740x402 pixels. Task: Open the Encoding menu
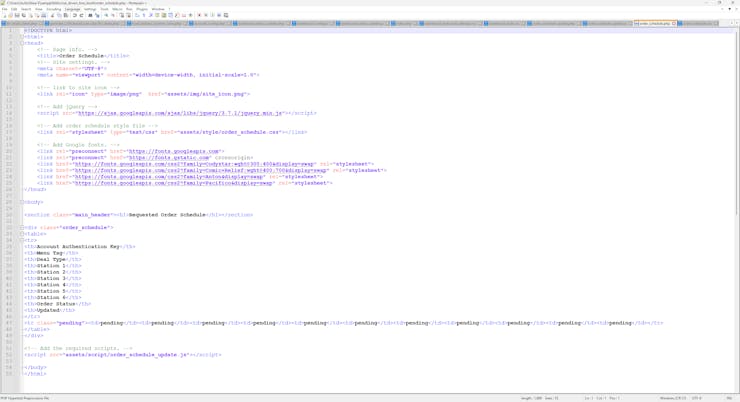point(54,9)
